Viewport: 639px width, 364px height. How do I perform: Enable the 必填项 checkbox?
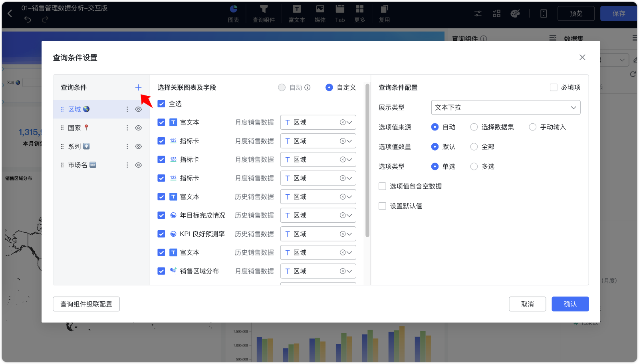click(554, 87)
